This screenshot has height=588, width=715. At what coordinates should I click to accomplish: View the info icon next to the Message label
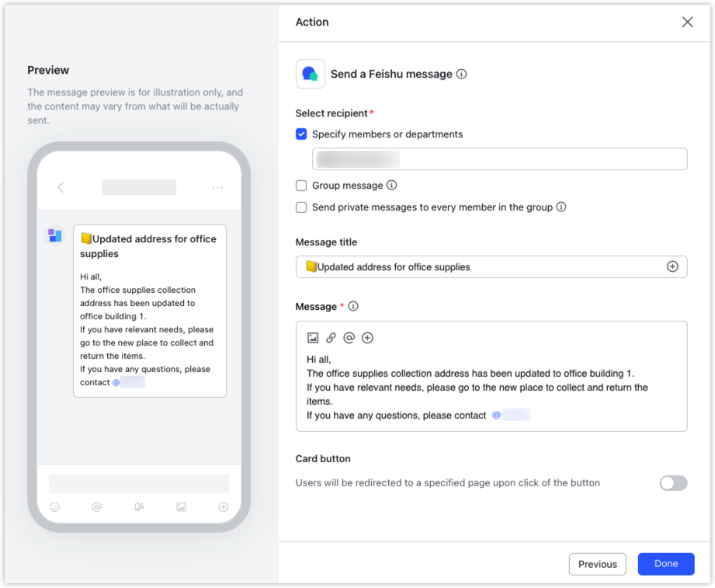[353, 306]
